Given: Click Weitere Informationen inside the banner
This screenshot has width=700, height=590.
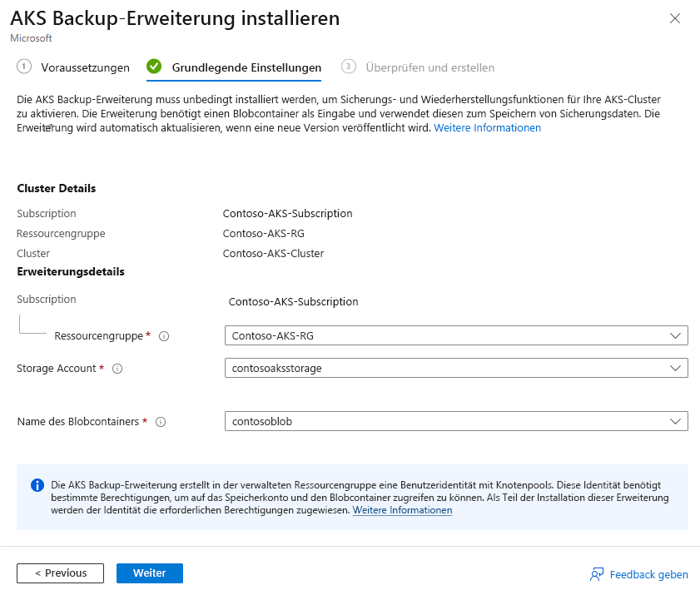Looking at the screenshot, I should [x=402, y=510].
